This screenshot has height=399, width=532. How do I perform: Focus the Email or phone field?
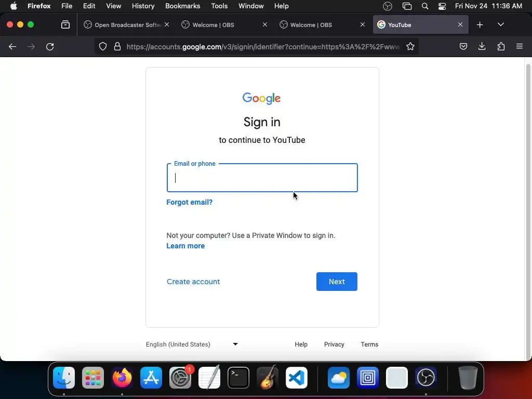click(x=262, y=178)
